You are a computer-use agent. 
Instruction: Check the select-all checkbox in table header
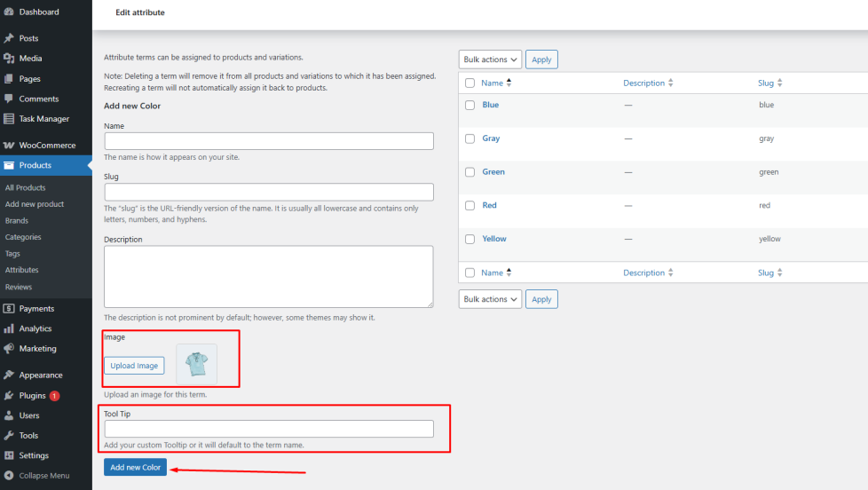click(470, 83)
